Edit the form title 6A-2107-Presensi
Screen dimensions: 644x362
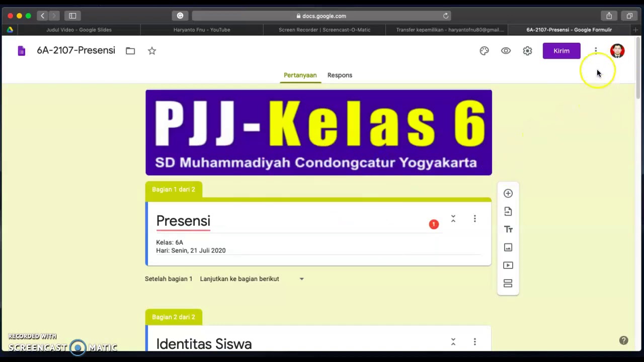pyautogui.click(x=76, y=51)
